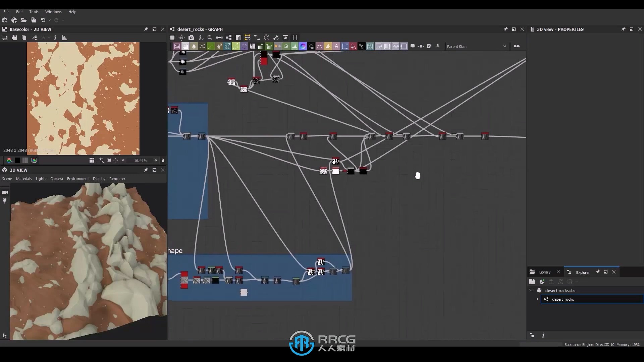Take a graph screenshot with camera icon
The width and height of the screenshot is (644, 362).
click(191, 38)
